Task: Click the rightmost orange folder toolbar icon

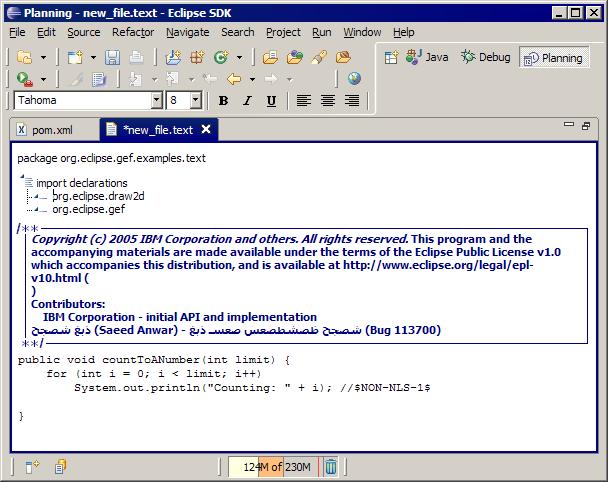Action: (x=343, y=57)
